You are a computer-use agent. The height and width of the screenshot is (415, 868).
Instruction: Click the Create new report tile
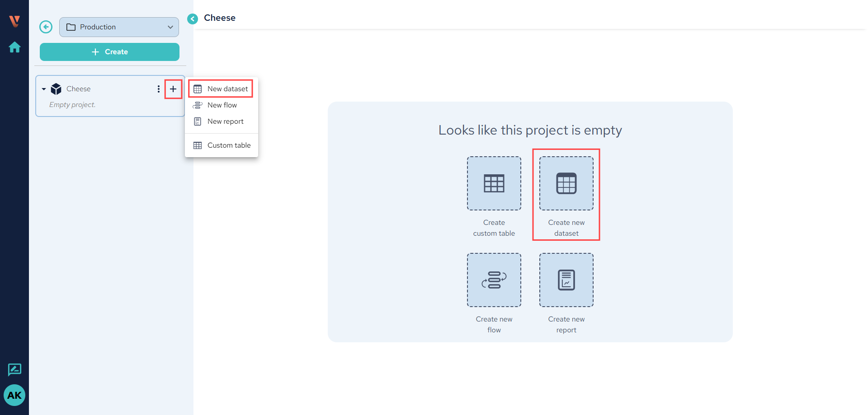click(566, 280)
